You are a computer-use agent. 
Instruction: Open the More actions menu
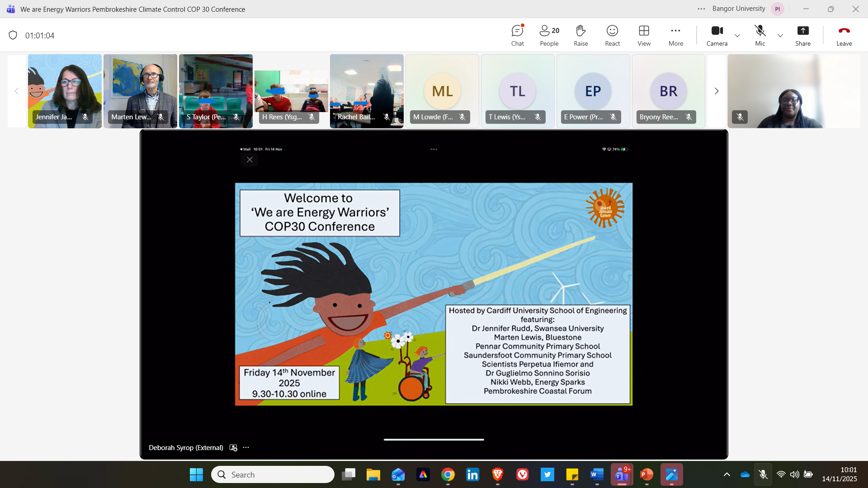point(676,35)
